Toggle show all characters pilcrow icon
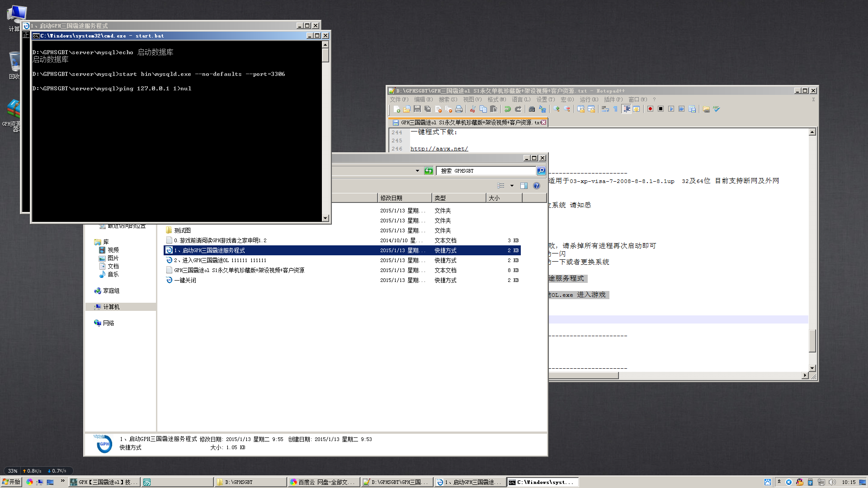This screenshot has width=868, height=488. pos(615,109)
